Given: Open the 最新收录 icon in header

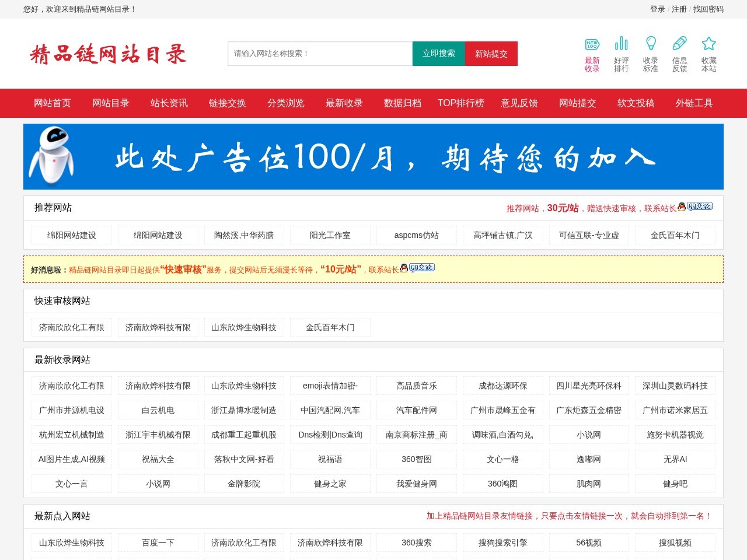Looking at the screenshot, I should pos(592,44).
